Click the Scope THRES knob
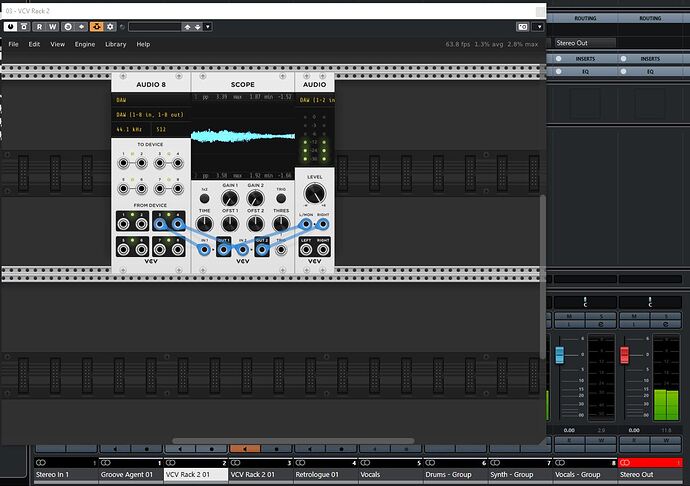The image size is (690, 486). click(x=281, y=224)
